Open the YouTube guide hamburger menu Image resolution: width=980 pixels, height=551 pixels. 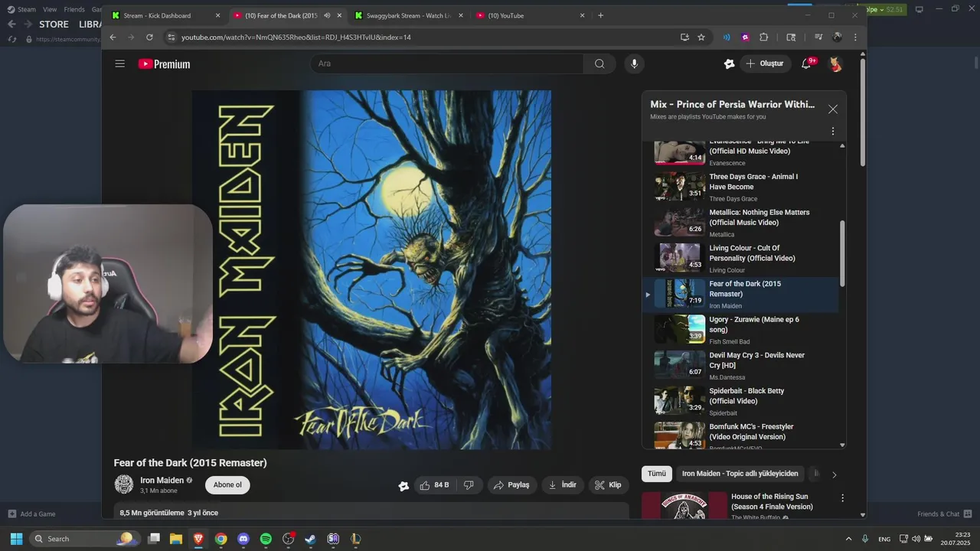click(119, 64)
